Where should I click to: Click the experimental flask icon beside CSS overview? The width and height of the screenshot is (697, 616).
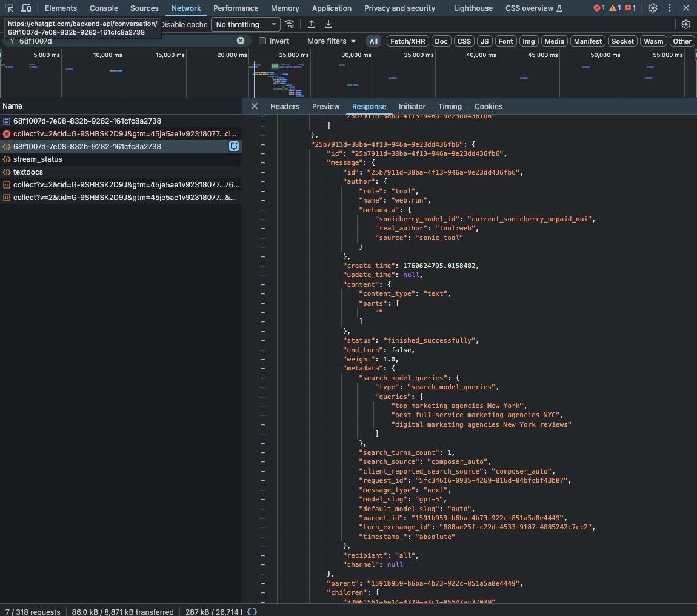pos(559,8)
